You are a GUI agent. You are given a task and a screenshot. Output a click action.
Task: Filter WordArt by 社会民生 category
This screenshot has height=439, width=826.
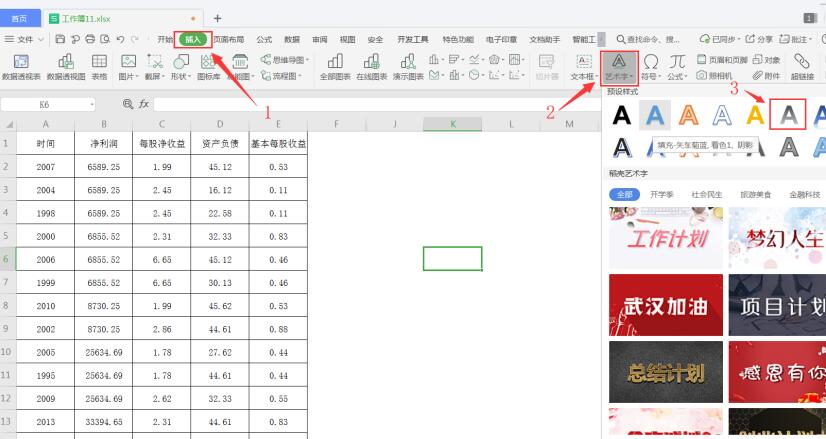click(707, 194)
